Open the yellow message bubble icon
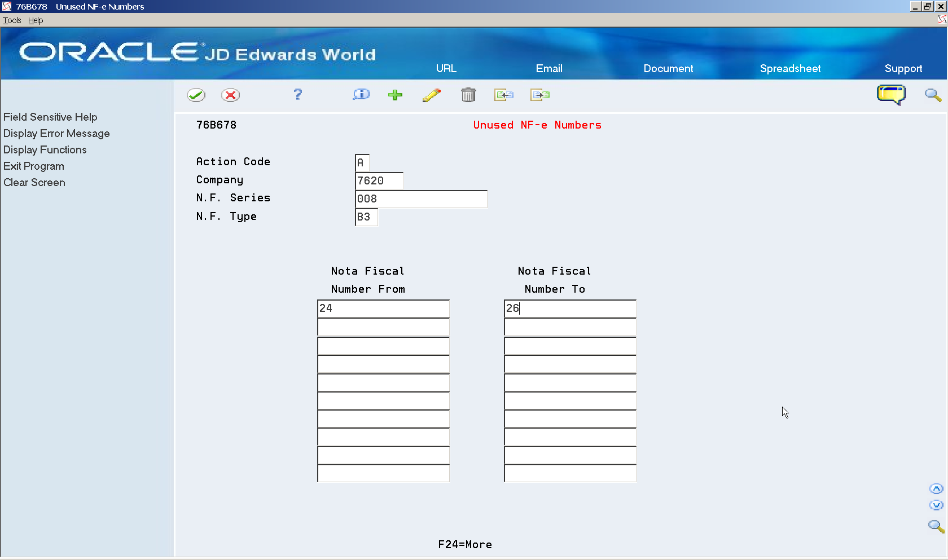The height and width of the screenshot is (560, 948). tap(891, 95)
